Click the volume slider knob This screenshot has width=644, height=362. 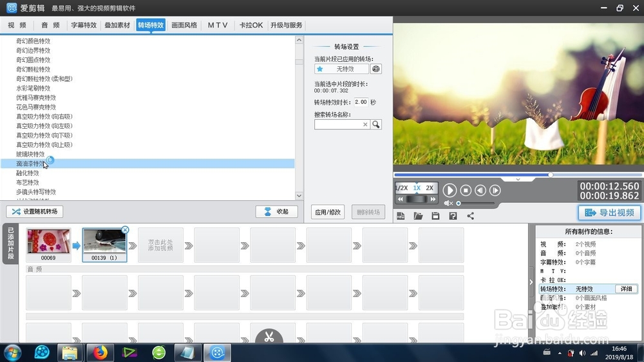[459, 203]
